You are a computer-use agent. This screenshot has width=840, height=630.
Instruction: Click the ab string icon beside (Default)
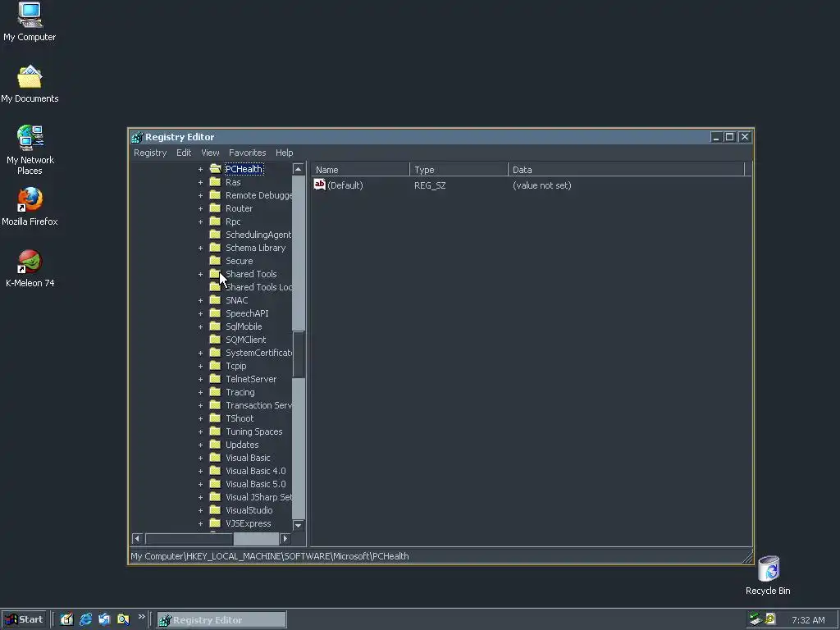pyautogui.click(x=319, y=185)
